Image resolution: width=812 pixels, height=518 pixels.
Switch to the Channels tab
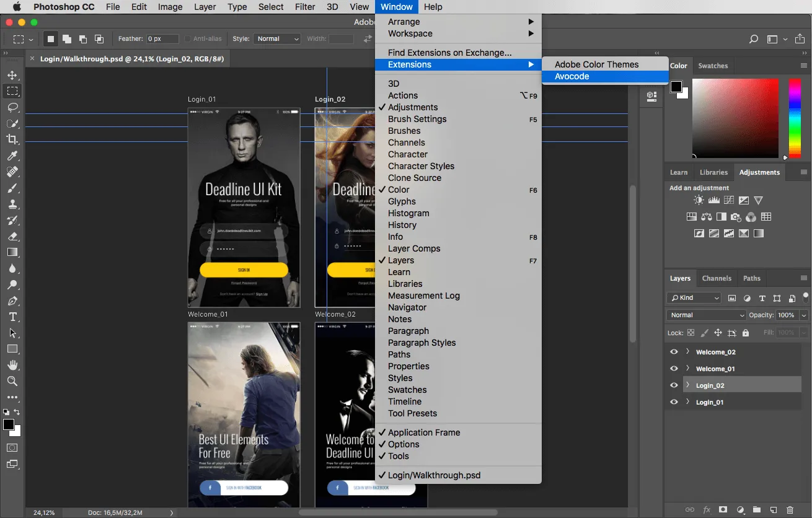[717, 278]
